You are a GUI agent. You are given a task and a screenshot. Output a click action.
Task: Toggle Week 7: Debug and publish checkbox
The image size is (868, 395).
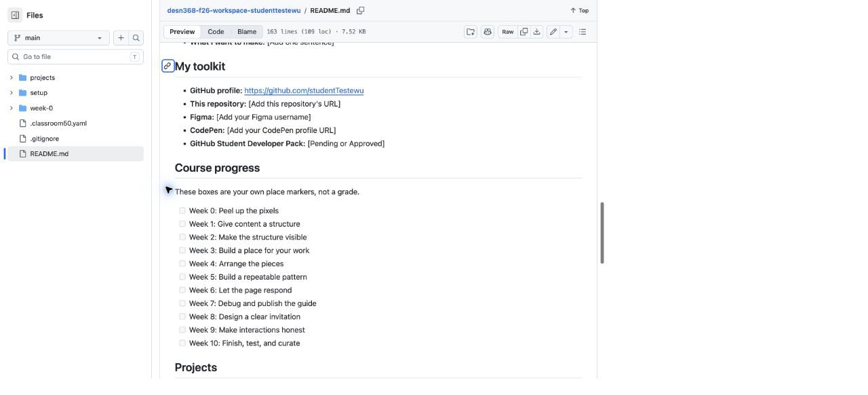182,303
